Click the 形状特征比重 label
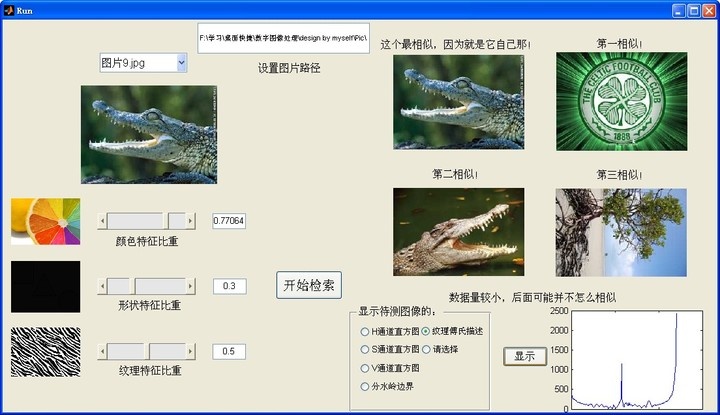Viewport: 720px width, 415px height. (149, 306)
